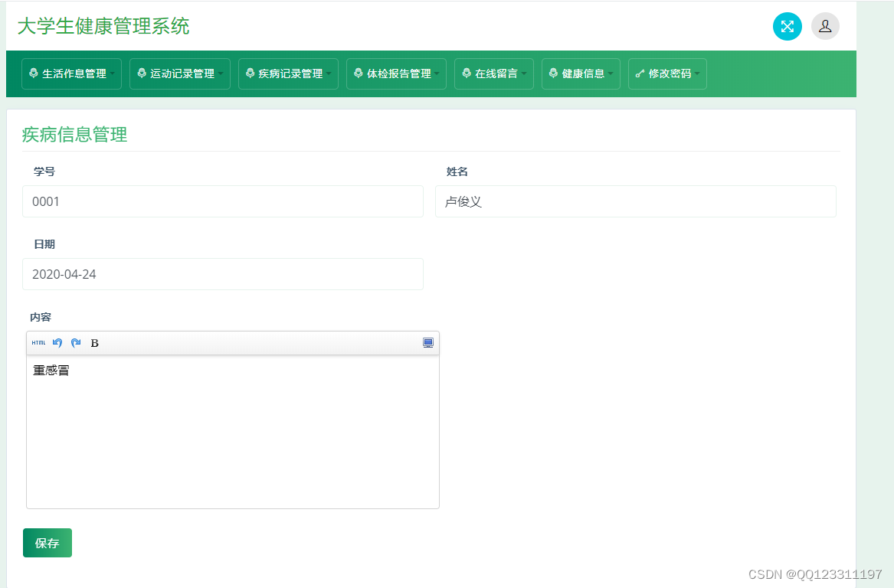Expand the 疾病记录管理 dropdown arrow

[329, 73]
